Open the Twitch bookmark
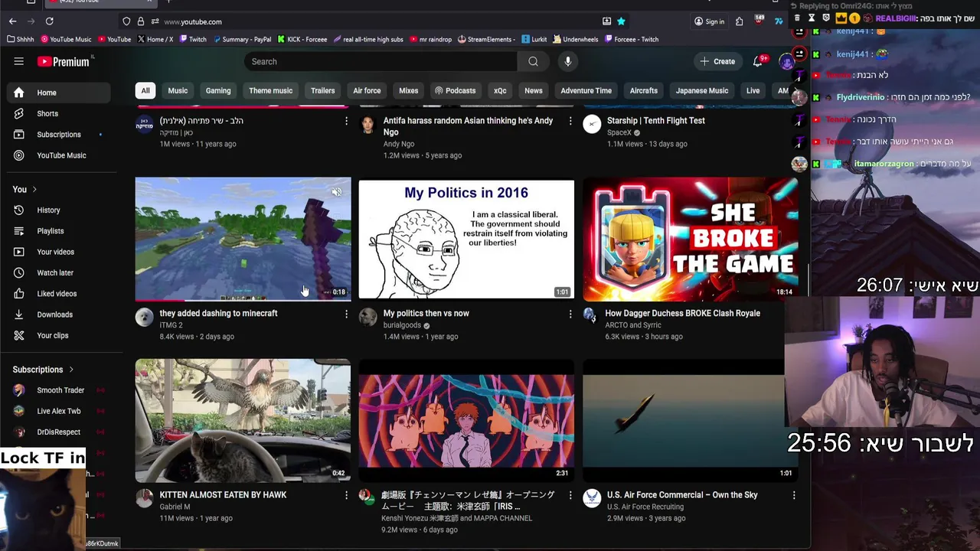This screenshot has height=551, width=980. 192,39
